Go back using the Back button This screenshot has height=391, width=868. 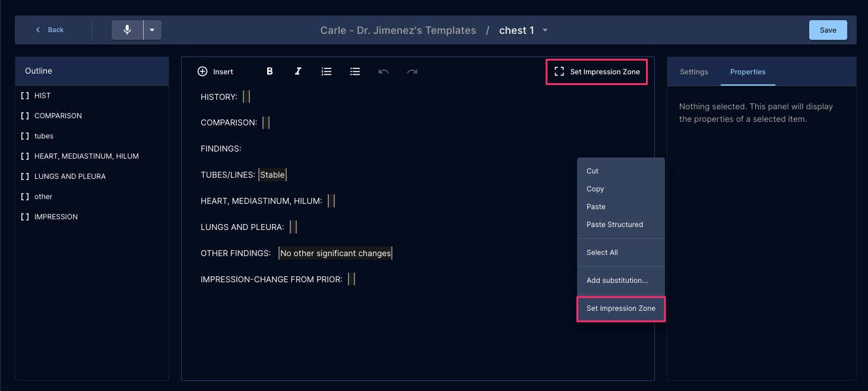pos(50,30)
